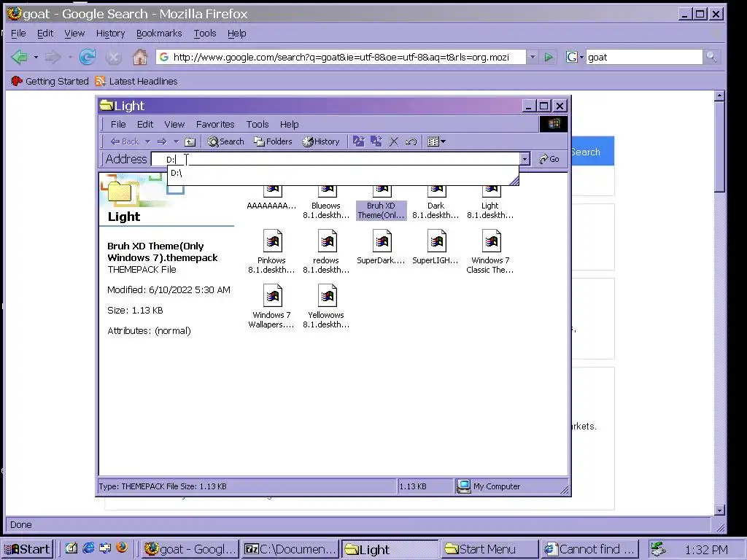Select the D:\ autocomplete suggestion

pos(343,173)
